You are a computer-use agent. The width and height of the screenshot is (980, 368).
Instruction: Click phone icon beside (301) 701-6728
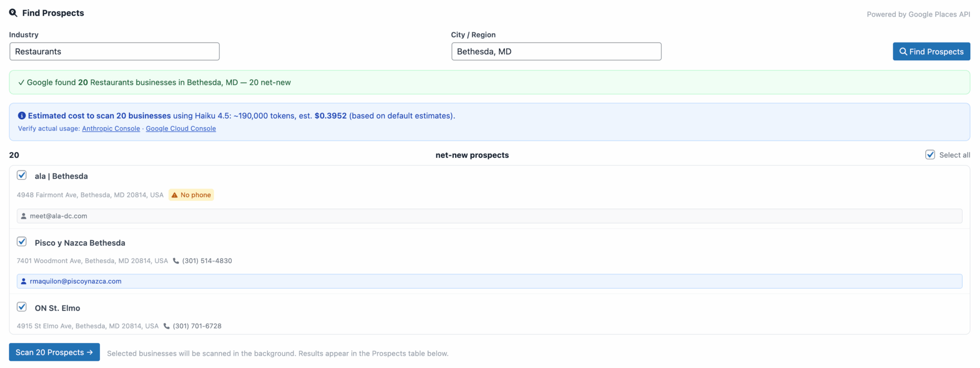pos(166,326)
